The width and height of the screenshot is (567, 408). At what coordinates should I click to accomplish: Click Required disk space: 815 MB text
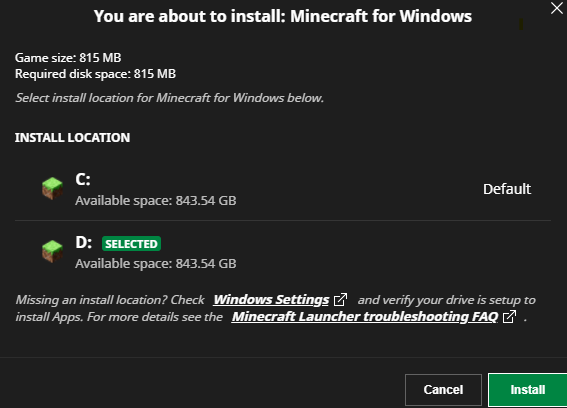point(95,74)
